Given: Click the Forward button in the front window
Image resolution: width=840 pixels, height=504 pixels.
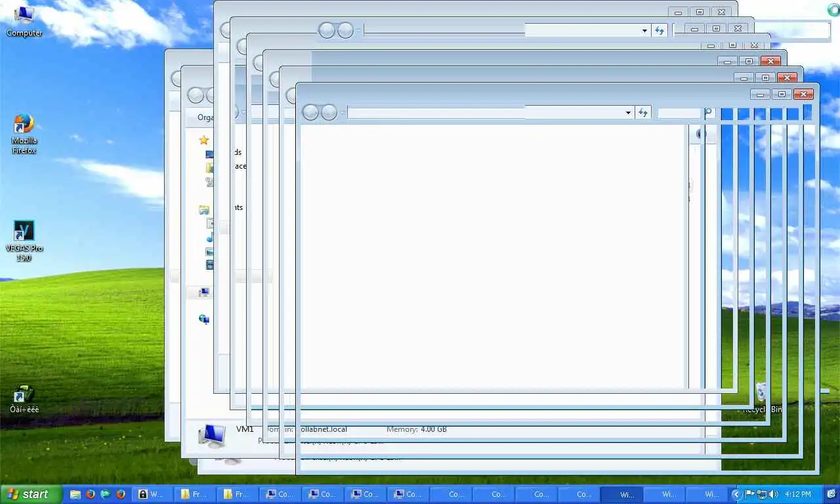Looking at the screenshot, I should [x=329, y=112].
